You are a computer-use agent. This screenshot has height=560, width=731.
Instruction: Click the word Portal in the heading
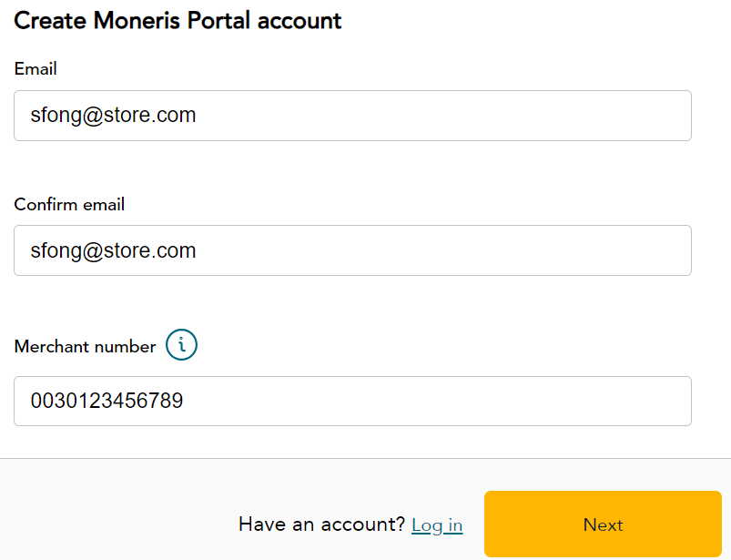coord(219,21)
